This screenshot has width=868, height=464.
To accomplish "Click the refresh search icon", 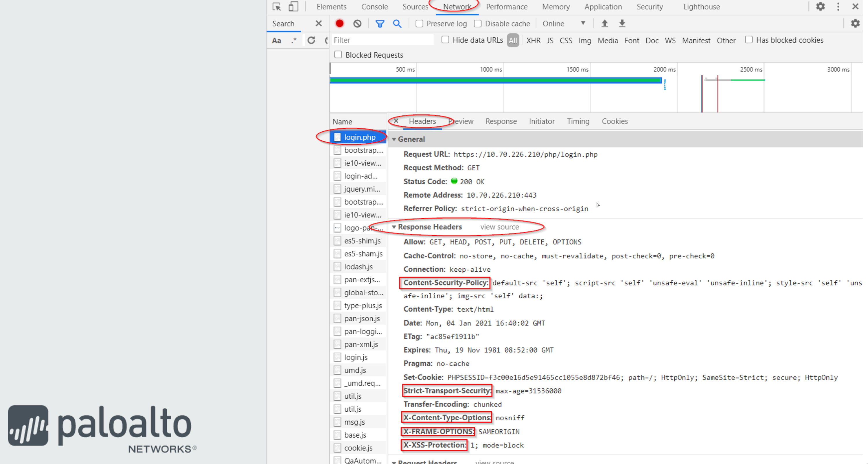I will click(x=311, y=40).
